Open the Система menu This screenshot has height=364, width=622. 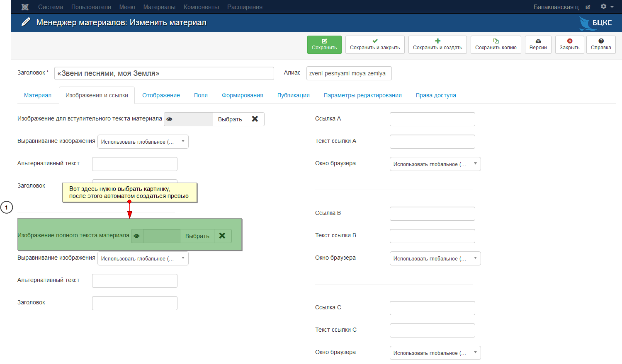[51, 7]
